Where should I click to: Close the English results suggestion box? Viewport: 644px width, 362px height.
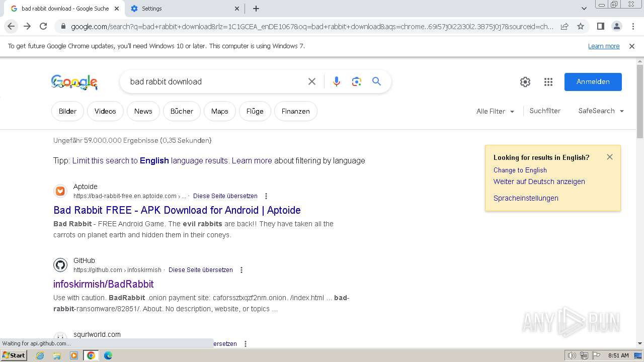(x=610, y=157)
